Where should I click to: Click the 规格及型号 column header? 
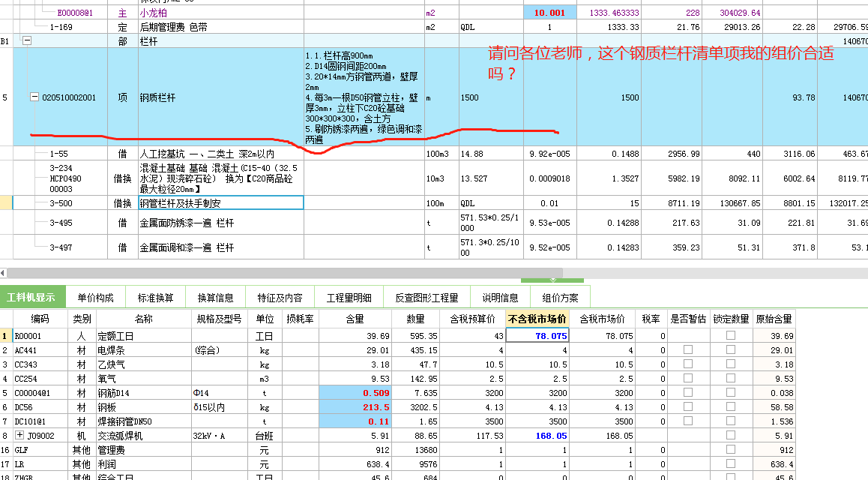pos(219,319)
